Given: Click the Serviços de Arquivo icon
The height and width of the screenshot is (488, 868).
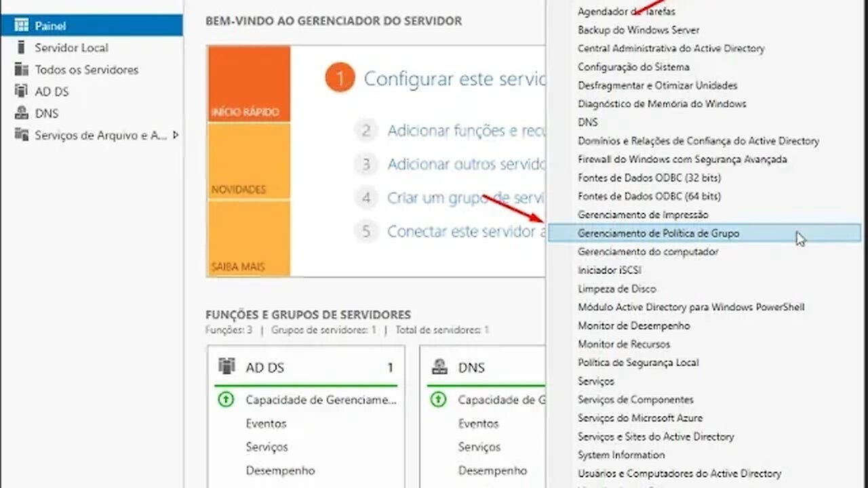Looking at the screenshot, I should 22,135.
